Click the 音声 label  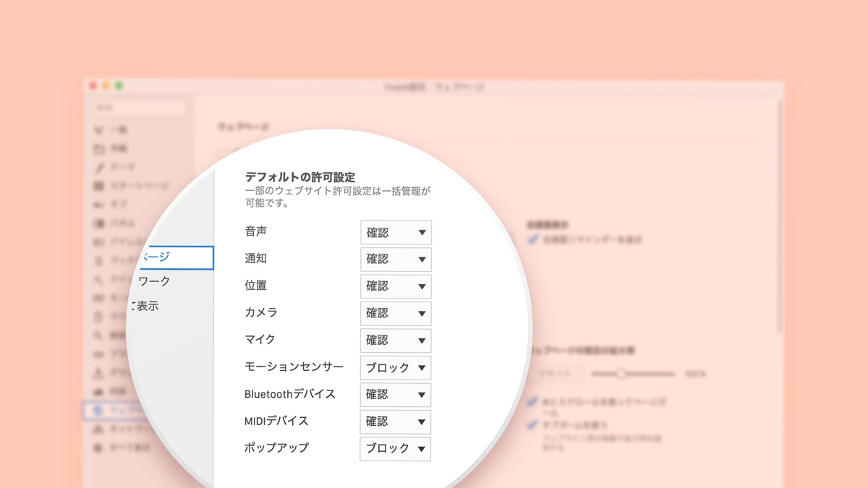tap(256, 231)
